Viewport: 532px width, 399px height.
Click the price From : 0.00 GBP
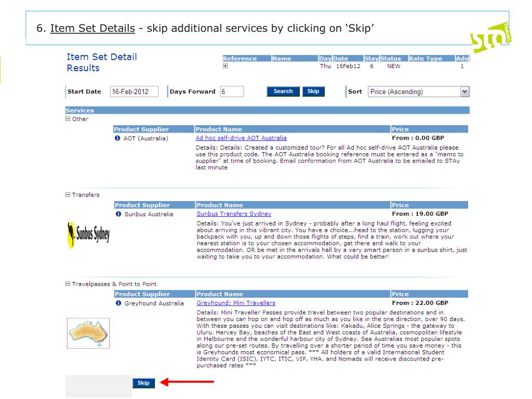(x=418, y=138)
